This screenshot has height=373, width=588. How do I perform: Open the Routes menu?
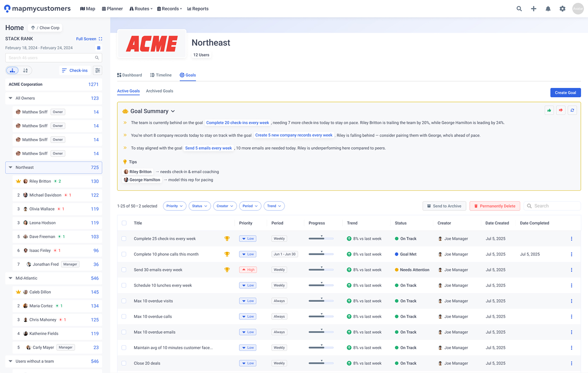tap(141, 9)
